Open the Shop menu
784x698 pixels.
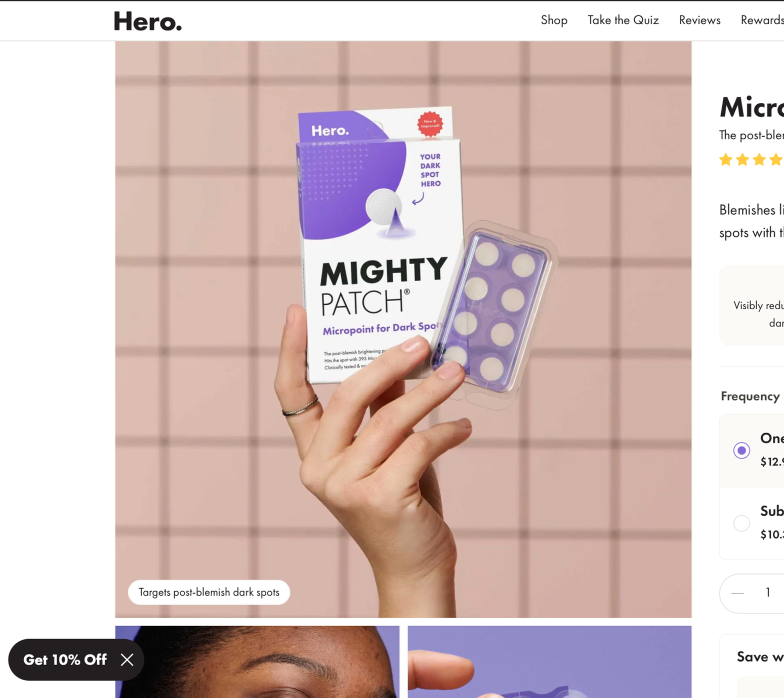[x=554, y=20]
